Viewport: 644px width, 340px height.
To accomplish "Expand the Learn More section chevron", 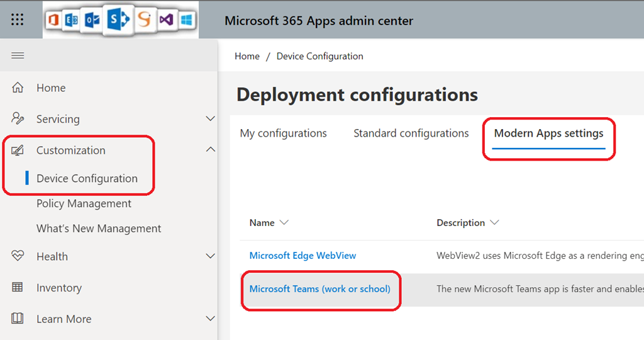I will point(211,319).
